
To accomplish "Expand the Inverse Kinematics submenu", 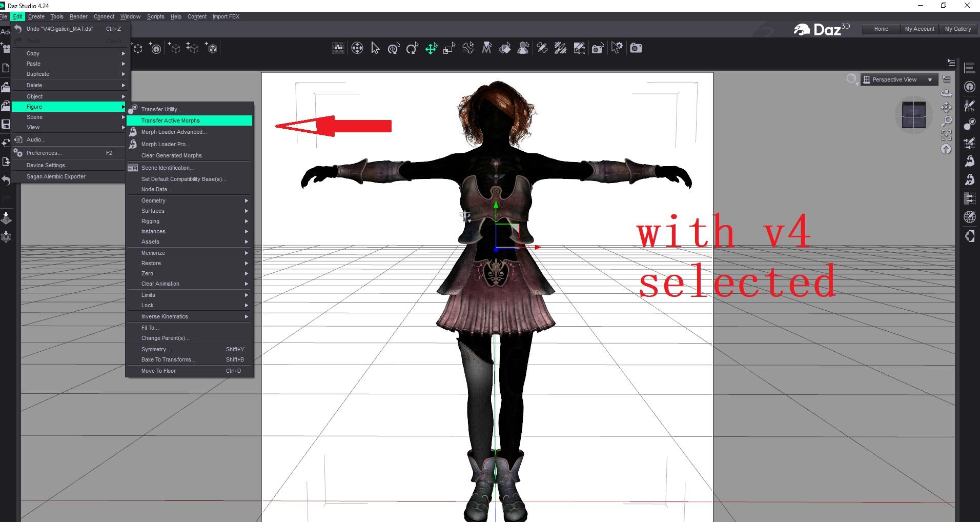I will coord(190,316).
